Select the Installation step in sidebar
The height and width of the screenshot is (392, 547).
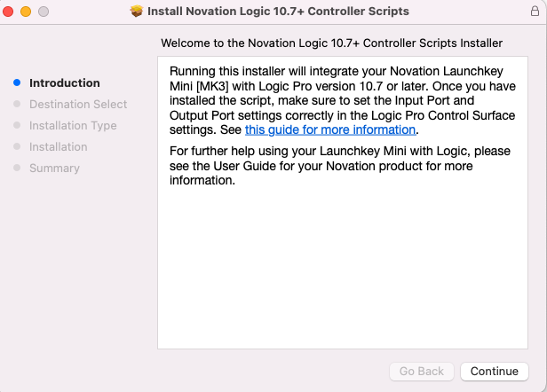coord(59,146)
